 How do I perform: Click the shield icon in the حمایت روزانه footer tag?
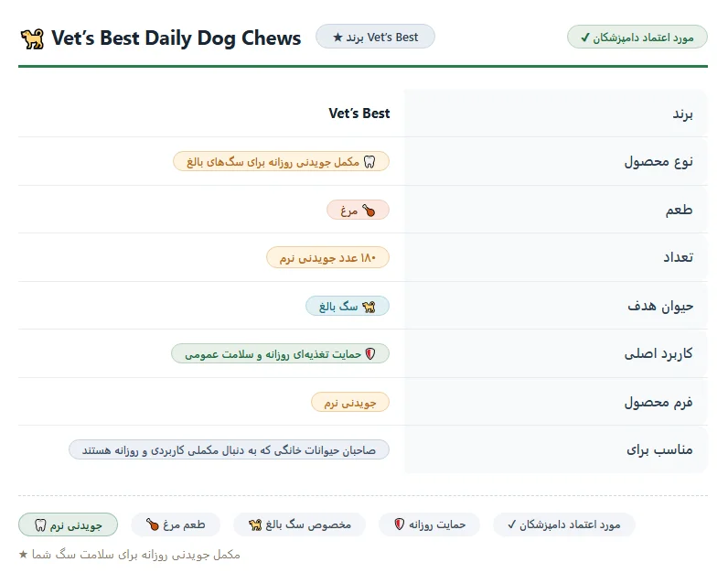tap(399, 524)
